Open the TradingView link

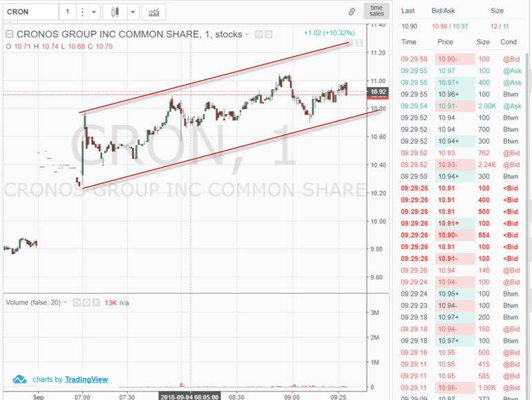click(x=86, y=379)
